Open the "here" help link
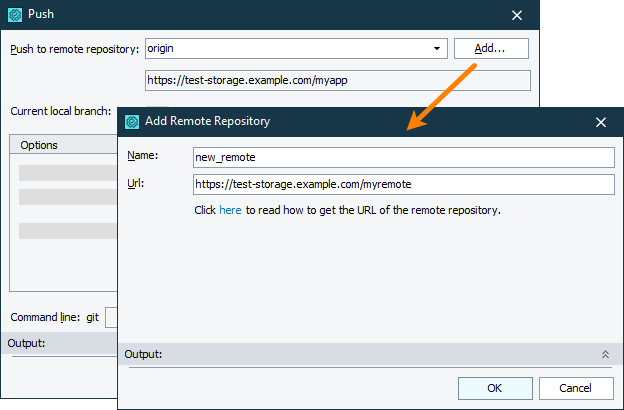Viewport: 624px width, 410px height. tap(230, 210)
